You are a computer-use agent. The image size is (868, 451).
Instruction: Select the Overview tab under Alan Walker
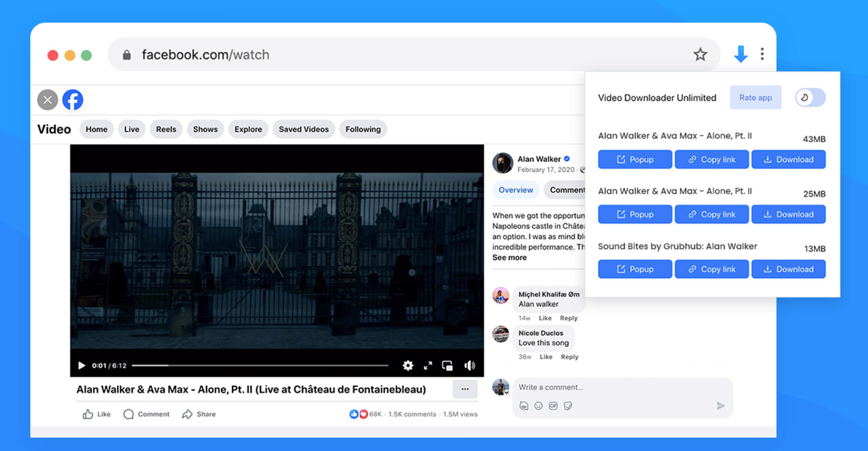click(516, 190)
